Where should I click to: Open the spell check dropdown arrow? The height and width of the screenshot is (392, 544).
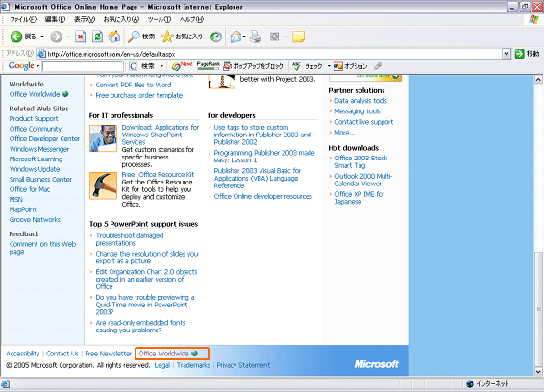[329, 66]
